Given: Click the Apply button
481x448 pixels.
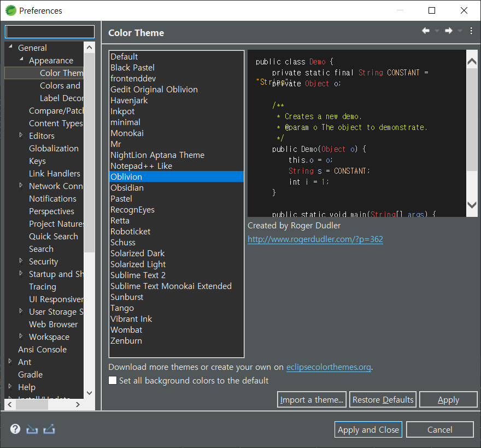Looking at the screenshot, I should pyautogui.click(x=448, y=399).
